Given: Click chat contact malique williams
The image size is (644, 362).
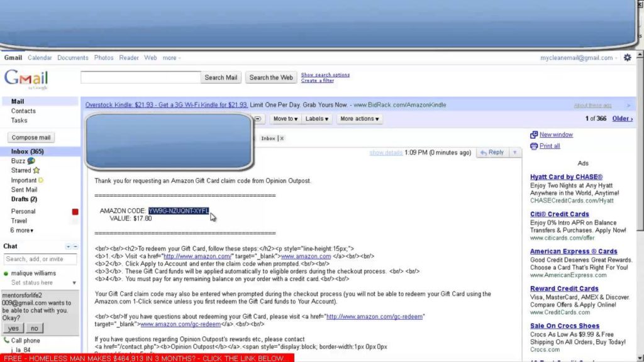Looking at the screenshot, I should pyautogui.click(x=33, y=273).
